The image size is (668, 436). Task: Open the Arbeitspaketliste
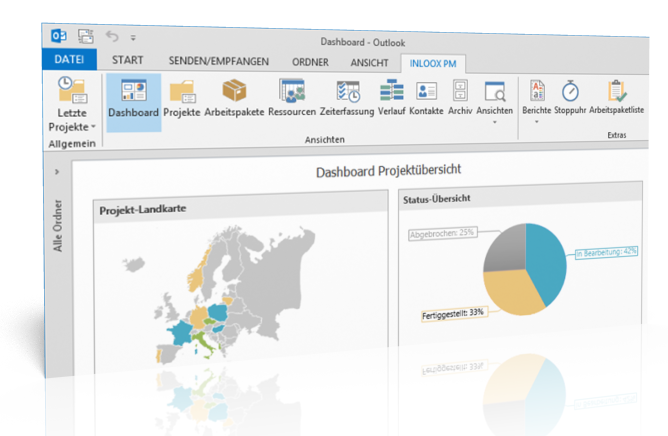pos(616,98)
